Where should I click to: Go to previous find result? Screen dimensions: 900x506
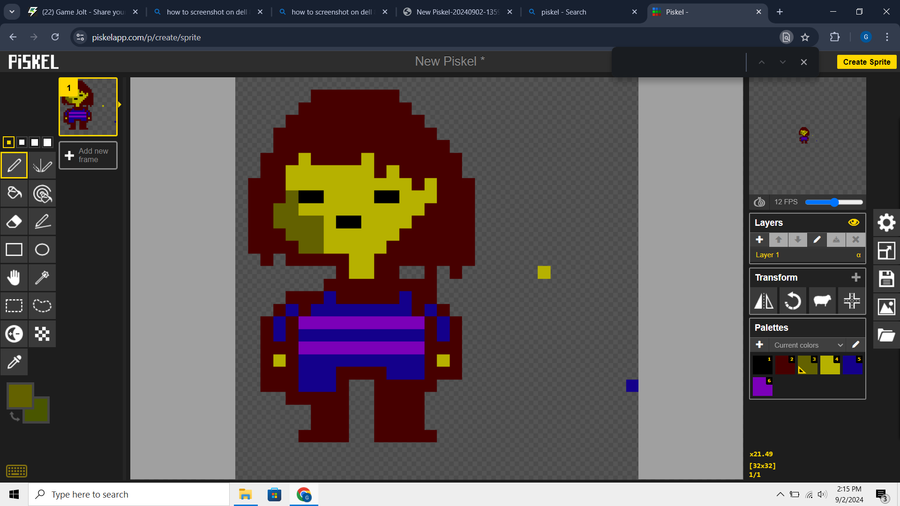pos(762,62)
